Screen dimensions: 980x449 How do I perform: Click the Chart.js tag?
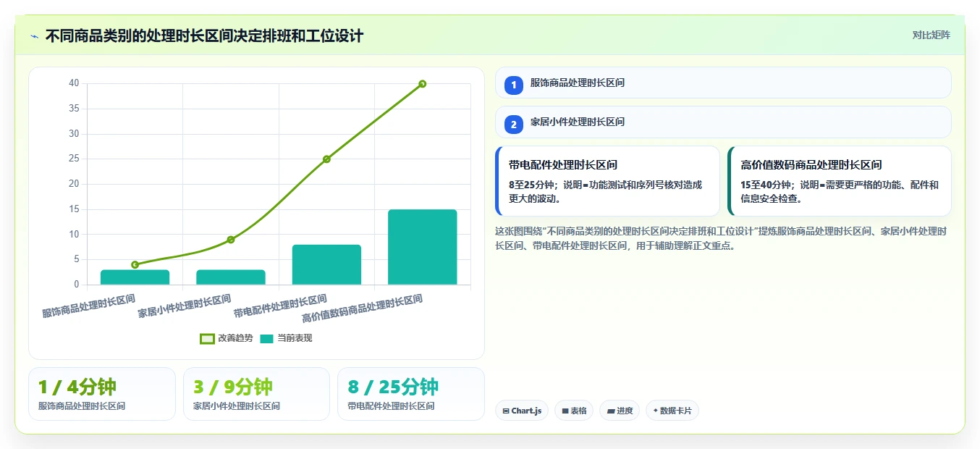pos(522,411)
